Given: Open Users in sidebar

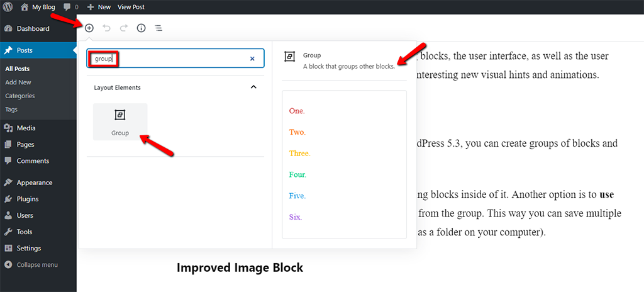Looking at the screenshot, I should [38, 215].
